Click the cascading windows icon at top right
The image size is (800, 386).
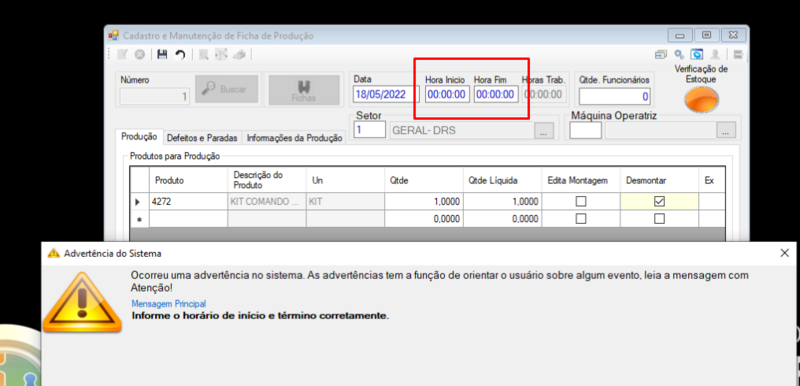661,54
